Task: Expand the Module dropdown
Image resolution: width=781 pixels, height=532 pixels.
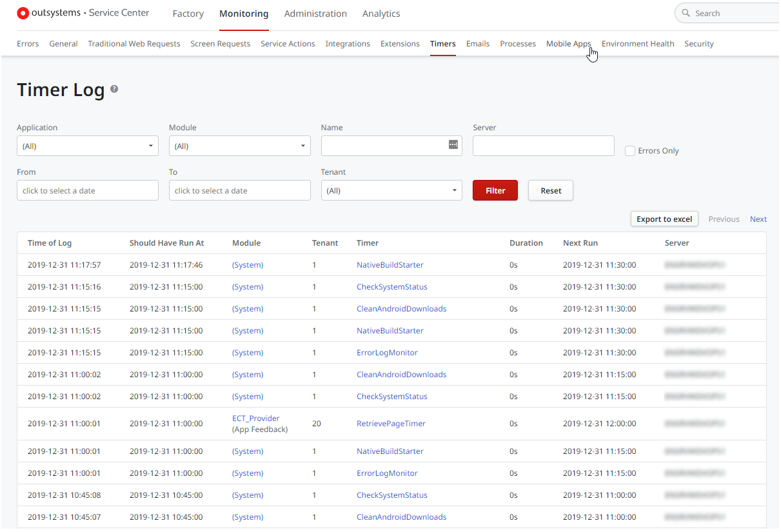Action: [239, 146]
